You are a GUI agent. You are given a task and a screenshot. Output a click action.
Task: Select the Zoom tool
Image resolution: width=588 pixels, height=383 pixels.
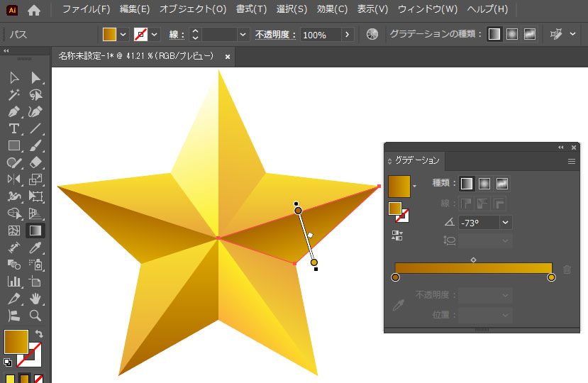click(x=35, y=316)
